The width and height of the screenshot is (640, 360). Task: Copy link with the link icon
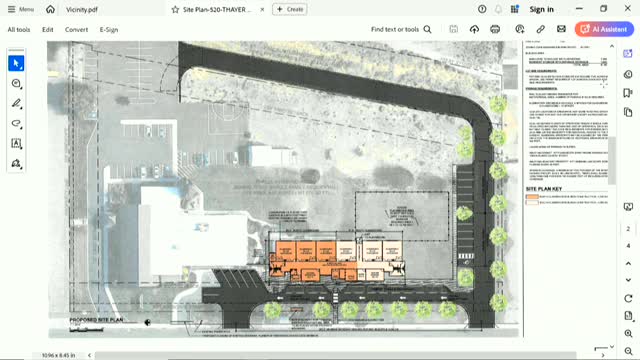(x=540, y=29)
